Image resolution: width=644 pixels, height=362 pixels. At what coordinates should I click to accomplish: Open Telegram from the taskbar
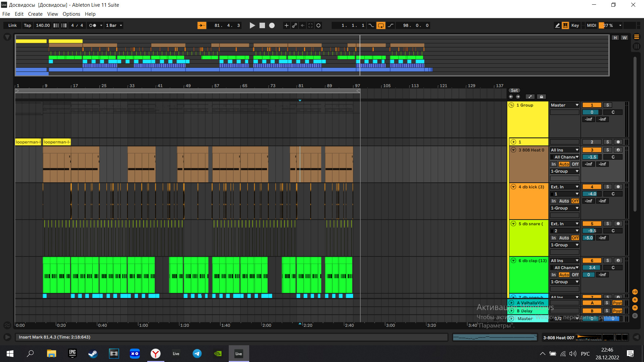(x=197, y=354)
